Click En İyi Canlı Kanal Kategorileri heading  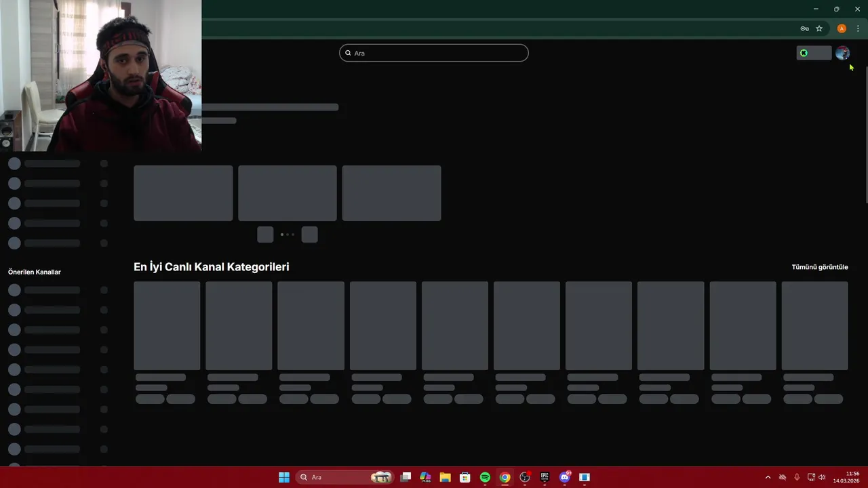tap(212, 267)
